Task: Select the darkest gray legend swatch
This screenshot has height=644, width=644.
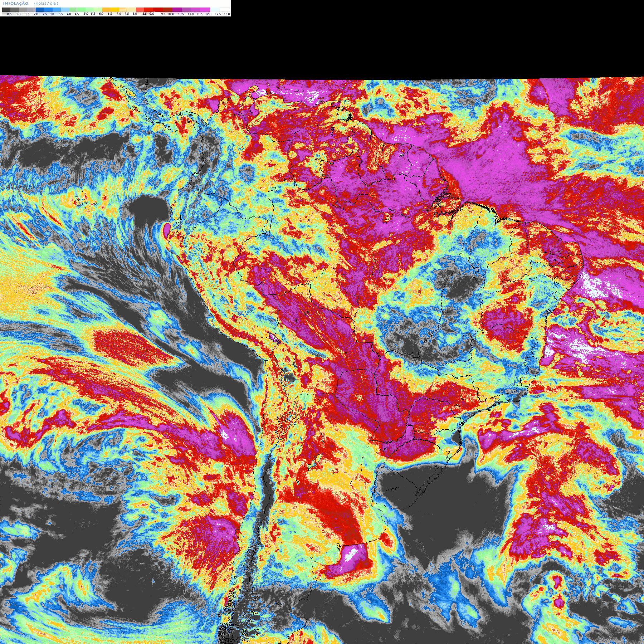Action: (6, 10)
